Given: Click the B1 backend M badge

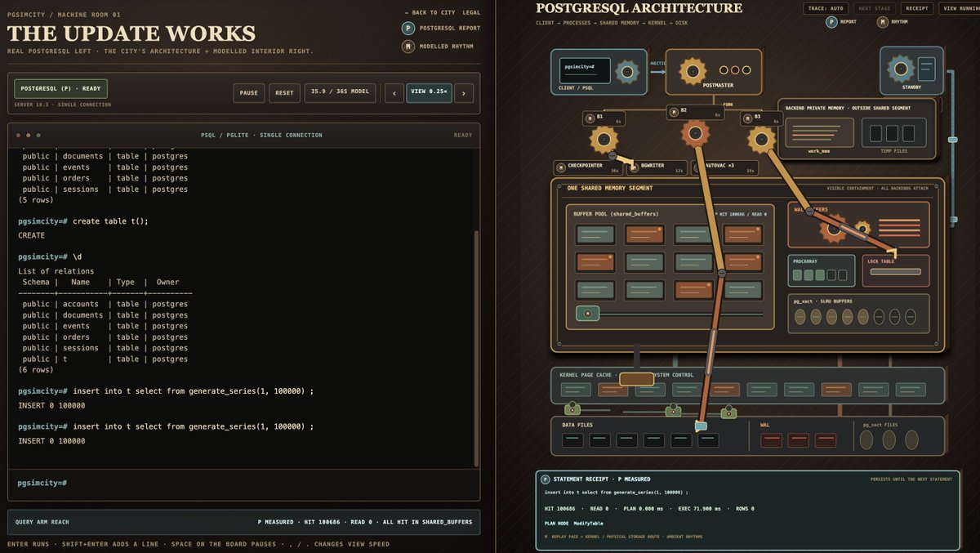Looking at the screenshot, I should click(590, 118).
